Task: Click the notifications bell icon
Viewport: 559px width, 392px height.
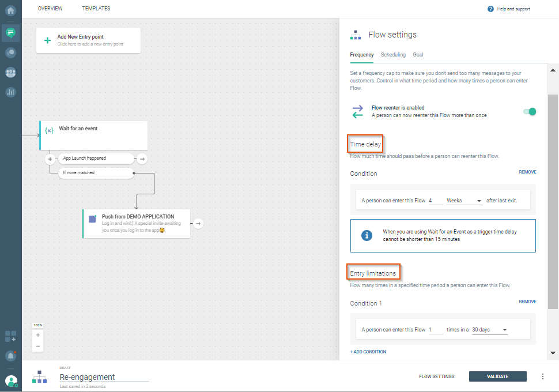Action: (x=10, y=356)
